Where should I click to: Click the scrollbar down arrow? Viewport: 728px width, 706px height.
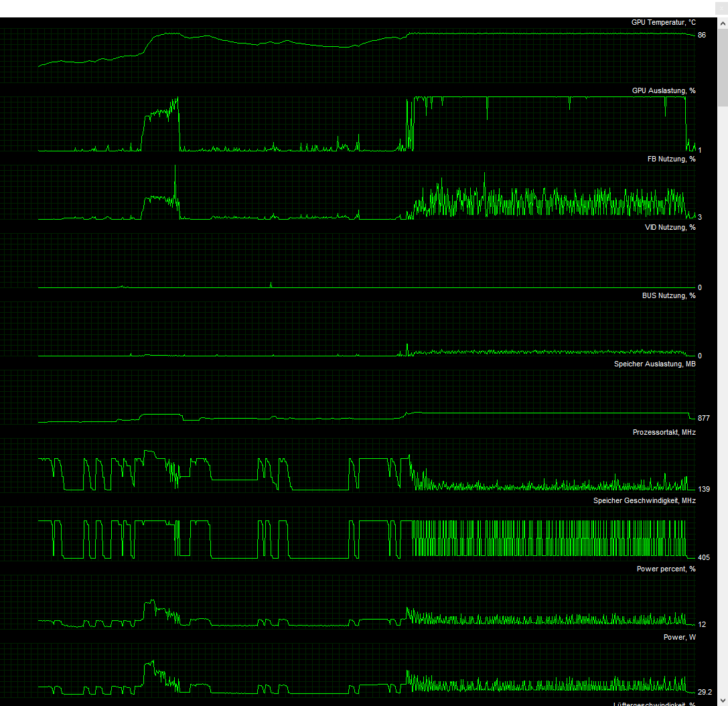tap(723, 701)
